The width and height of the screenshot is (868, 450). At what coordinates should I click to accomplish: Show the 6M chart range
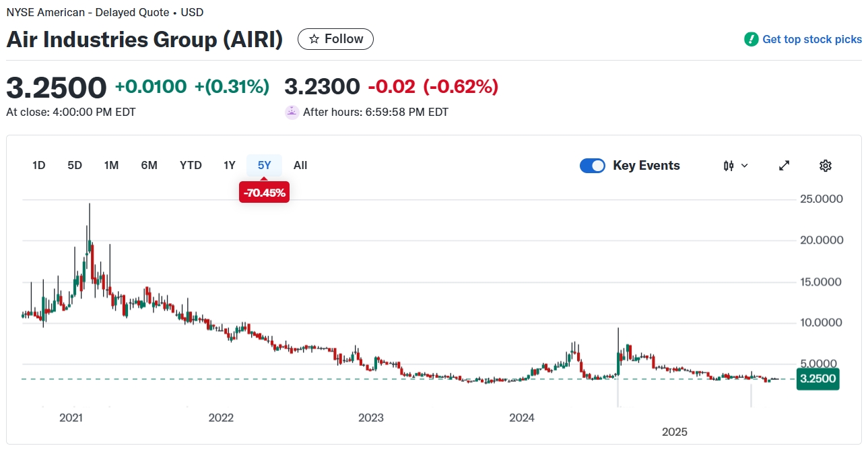pos(149,165)
